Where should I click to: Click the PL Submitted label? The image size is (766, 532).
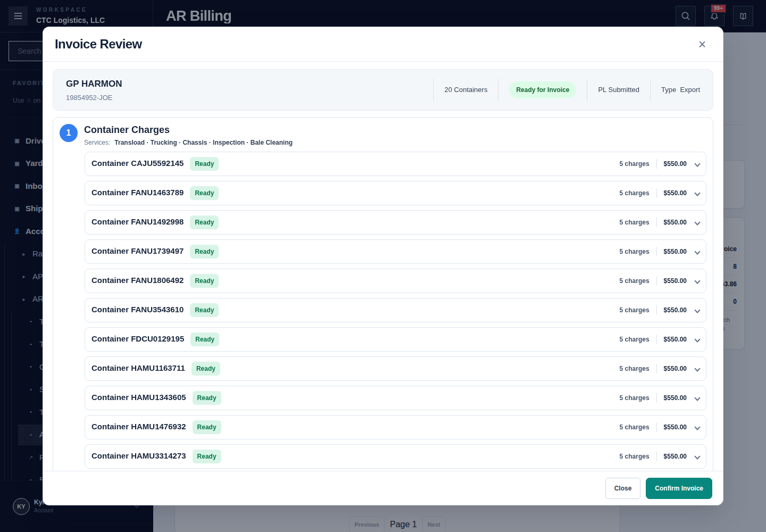click(619, 90)
